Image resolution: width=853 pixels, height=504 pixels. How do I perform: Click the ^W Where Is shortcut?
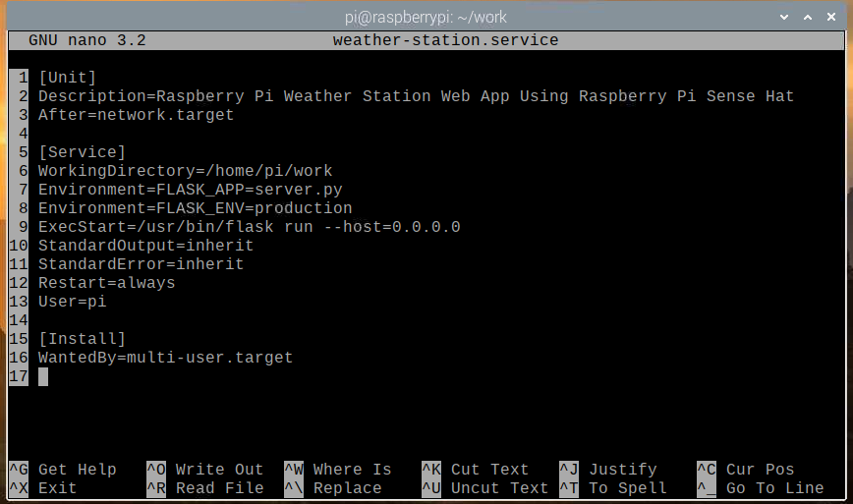(x=338, y=470)
